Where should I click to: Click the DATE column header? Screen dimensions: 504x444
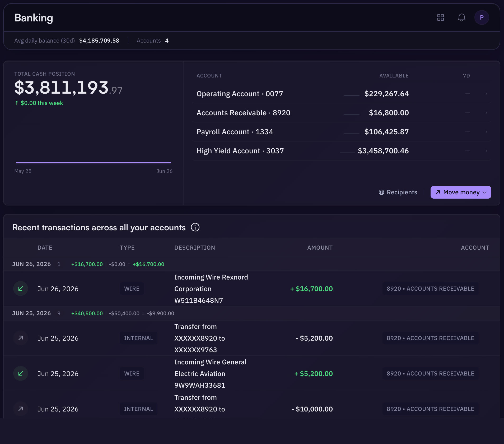click(45, 248)
